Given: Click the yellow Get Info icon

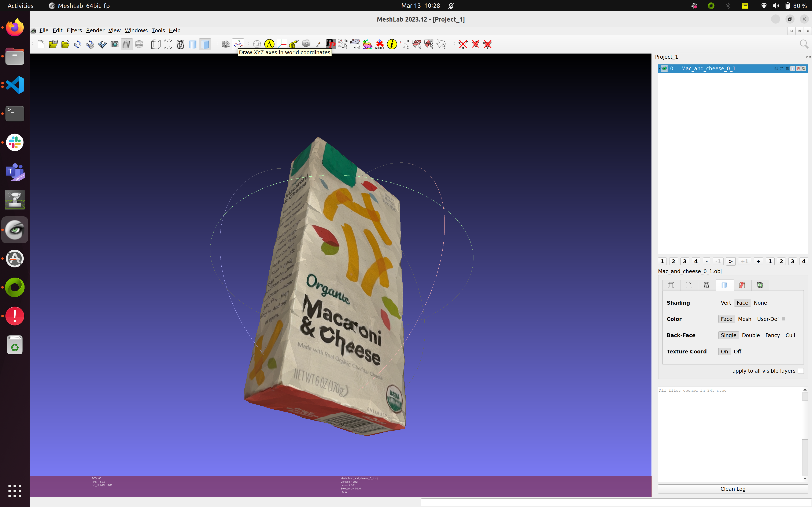Looking at the screenshot, I should click(x=392, y=44).
